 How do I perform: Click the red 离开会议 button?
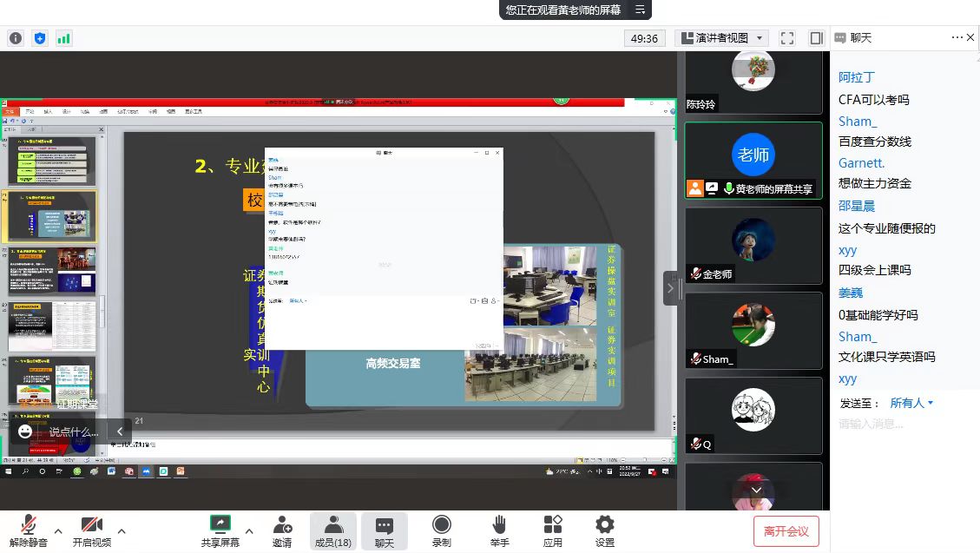[x=786, y=531]
